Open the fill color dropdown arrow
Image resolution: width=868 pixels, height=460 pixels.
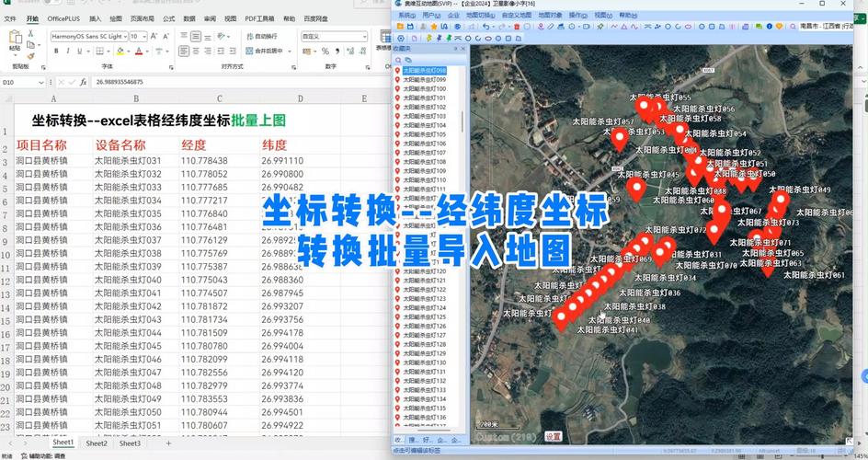(129, 51)
